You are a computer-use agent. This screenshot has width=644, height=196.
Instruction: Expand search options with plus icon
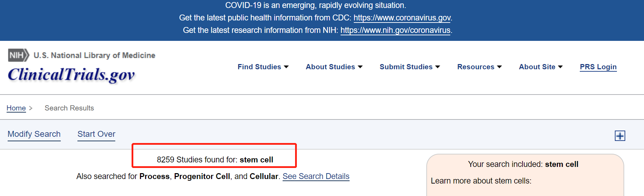tap(620, 136)
